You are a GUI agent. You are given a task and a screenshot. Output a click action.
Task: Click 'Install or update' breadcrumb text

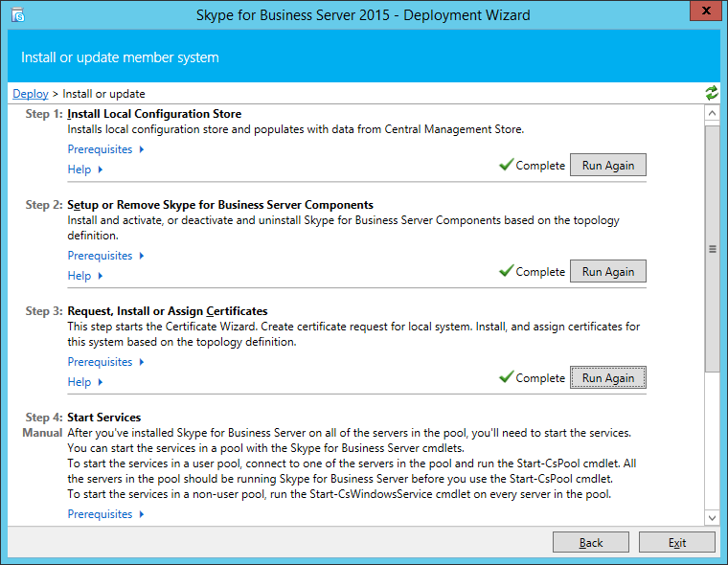pyautogui.click(x=103, y=94)
